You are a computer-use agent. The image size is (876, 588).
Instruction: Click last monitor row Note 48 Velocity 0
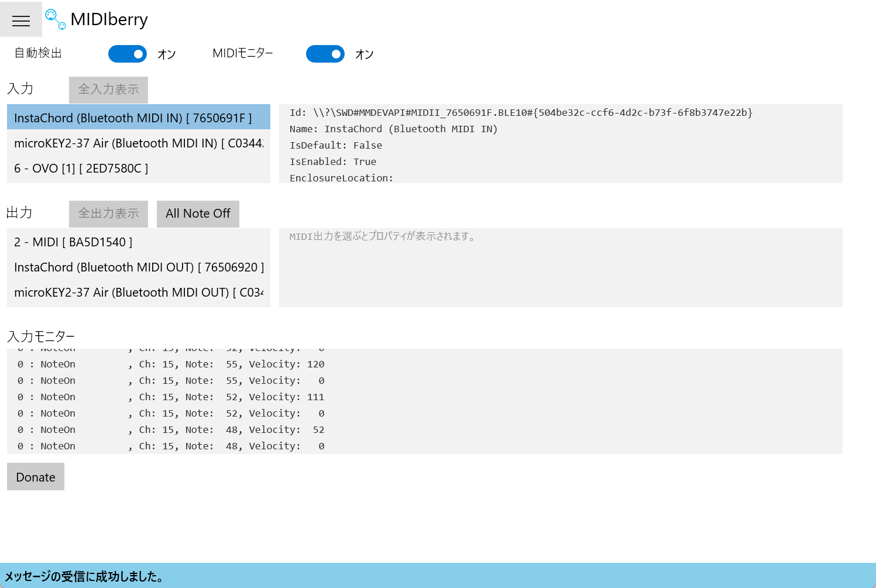point(171,446)
